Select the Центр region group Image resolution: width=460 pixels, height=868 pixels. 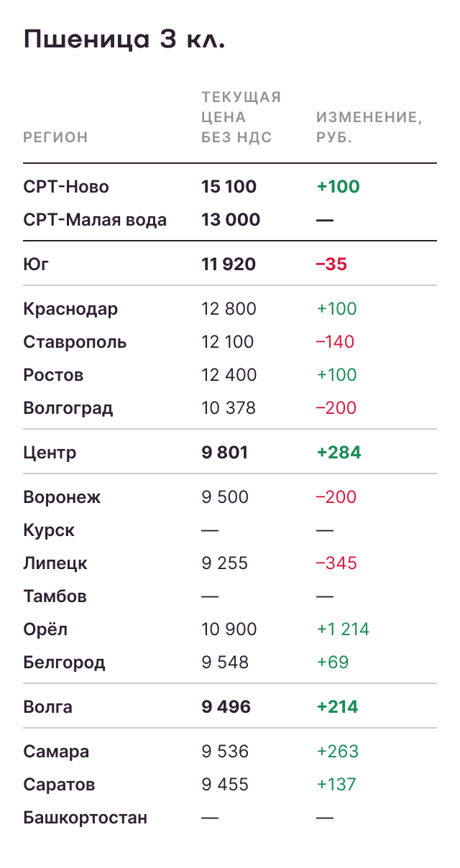tap(50, 453)
